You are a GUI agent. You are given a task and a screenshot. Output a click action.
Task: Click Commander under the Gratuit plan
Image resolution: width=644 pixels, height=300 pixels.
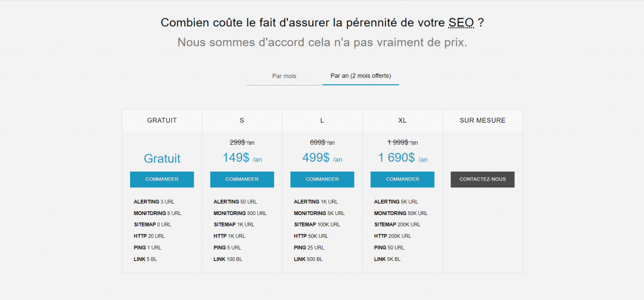coord(162,179)
